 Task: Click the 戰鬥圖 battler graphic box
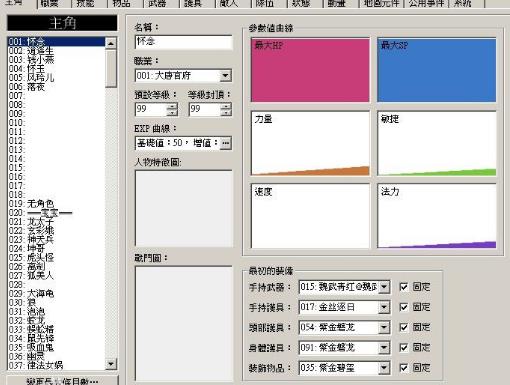[184, 324]
